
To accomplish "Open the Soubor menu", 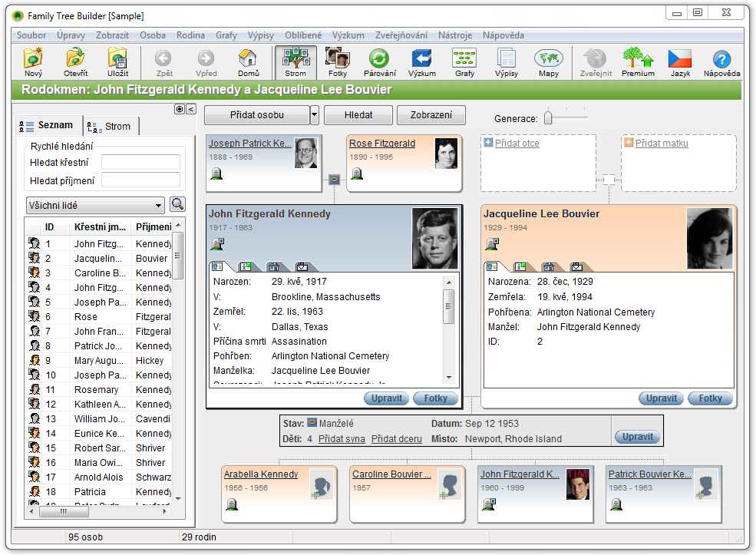I will (31, 35).
